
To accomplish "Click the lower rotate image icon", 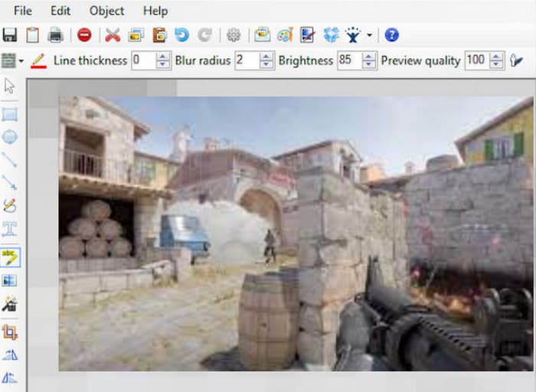I will 9,378.
